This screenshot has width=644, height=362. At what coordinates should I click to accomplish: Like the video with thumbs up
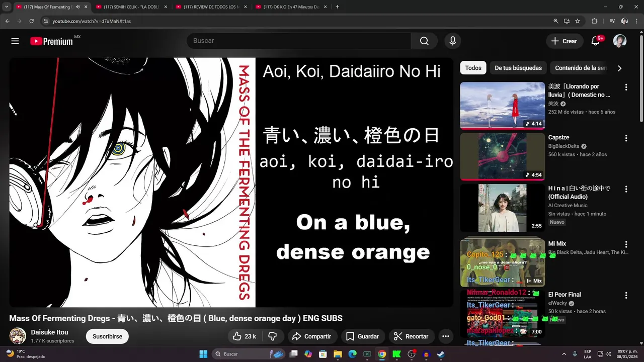point(245,336)
